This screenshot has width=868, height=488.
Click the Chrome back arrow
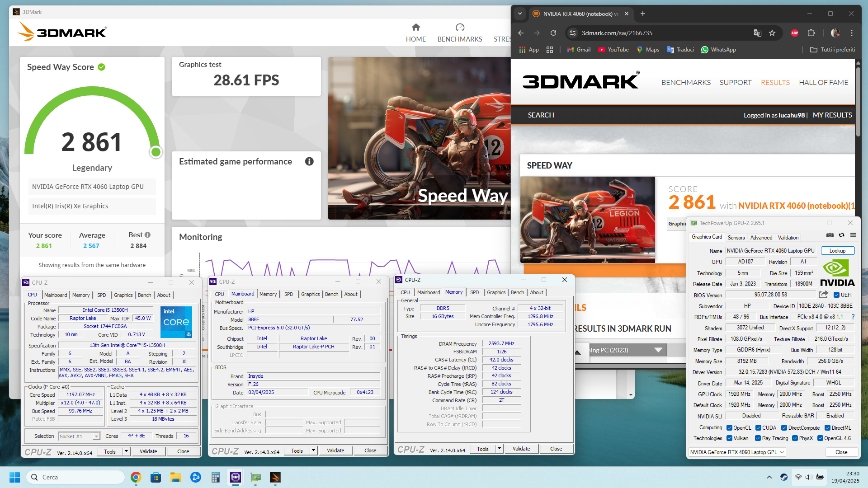[x=521, y=33]
